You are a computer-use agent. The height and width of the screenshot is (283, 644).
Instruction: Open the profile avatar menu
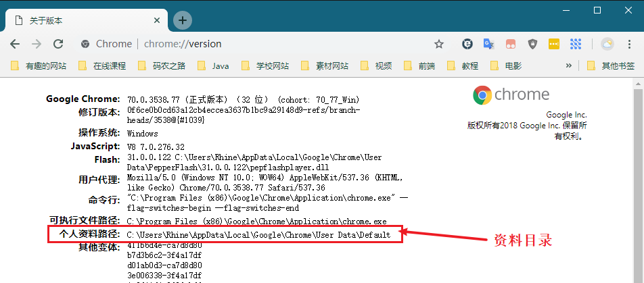(x=607, y=44)
